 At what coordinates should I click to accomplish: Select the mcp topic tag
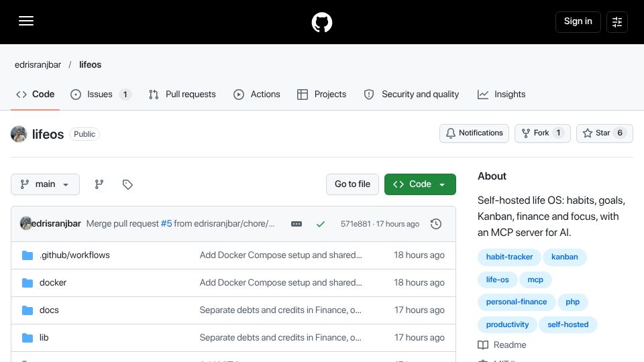(x=535, y=280)
